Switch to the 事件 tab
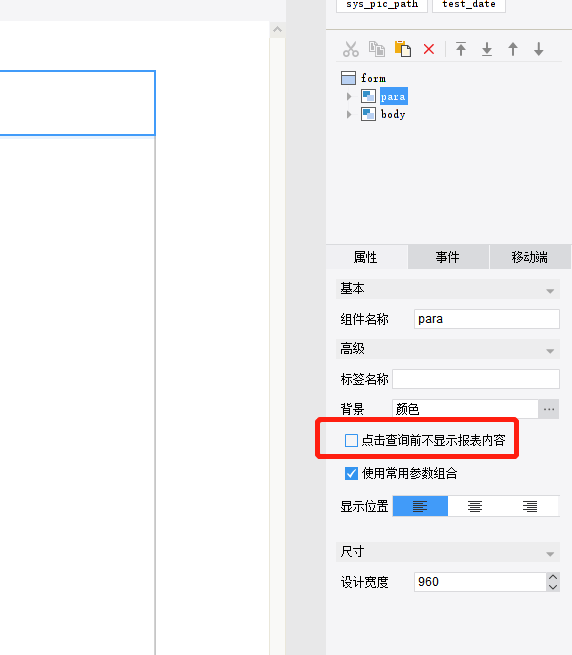The image size is (572, 655). pyautogui.click(x=448, y=257)
